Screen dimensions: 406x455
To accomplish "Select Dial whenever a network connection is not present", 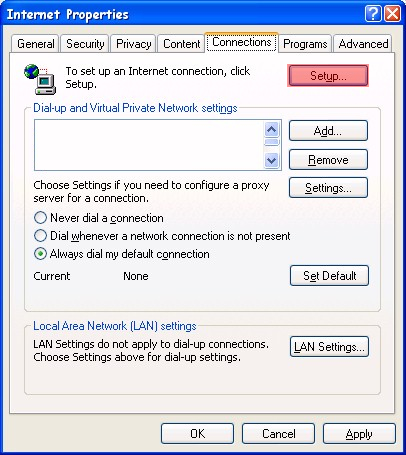I will 40,236.
